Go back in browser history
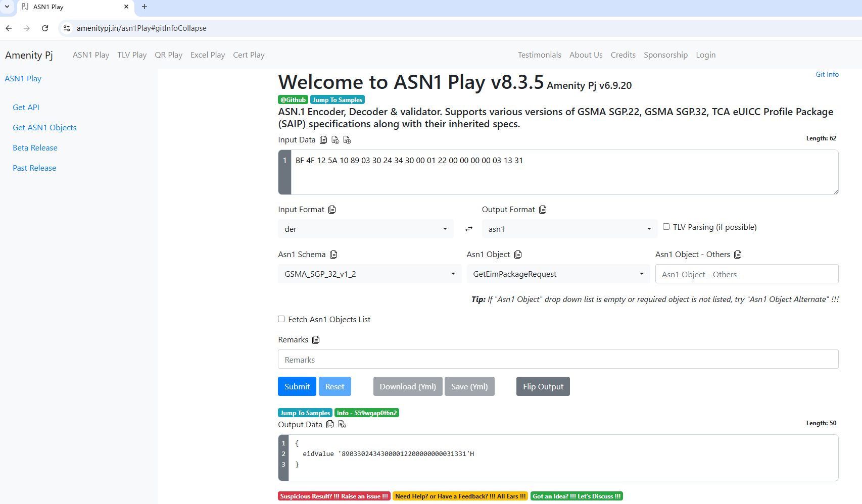The height and width of the screenshot is (504, 862). pos(9,28)
